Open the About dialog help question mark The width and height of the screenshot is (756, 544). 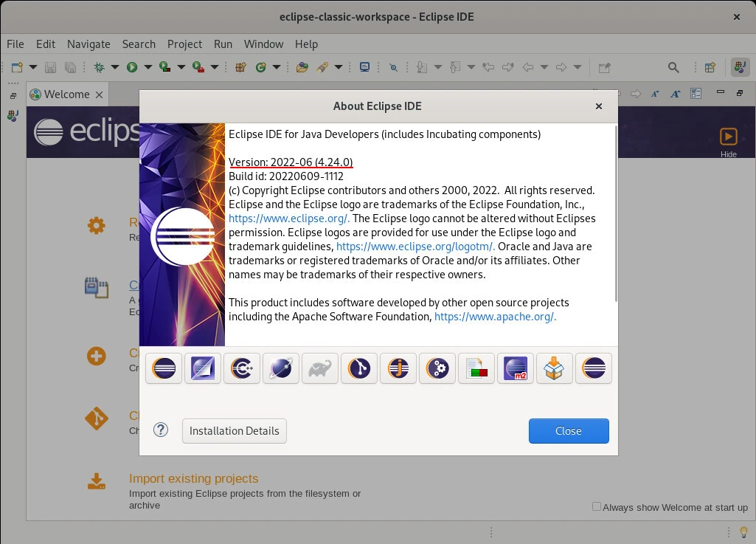tap(161, 430)
